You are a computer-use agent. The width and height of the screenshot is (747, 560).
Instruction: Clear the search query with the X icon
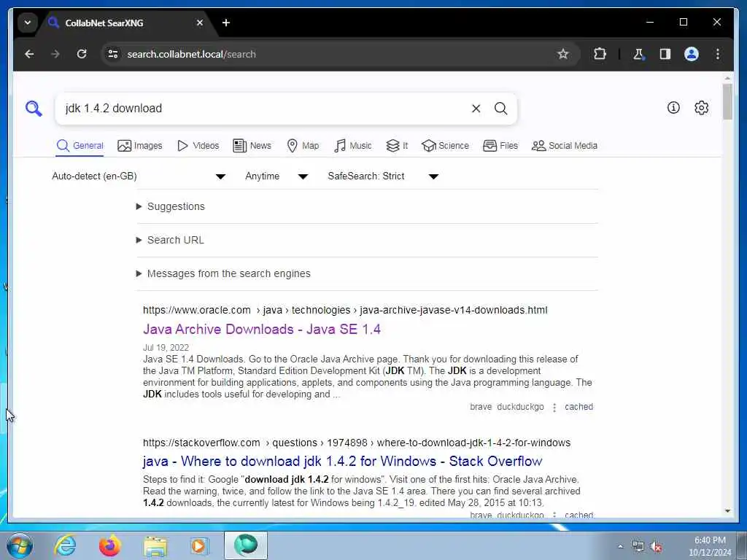pyautogui.click(x=476, y=109)
